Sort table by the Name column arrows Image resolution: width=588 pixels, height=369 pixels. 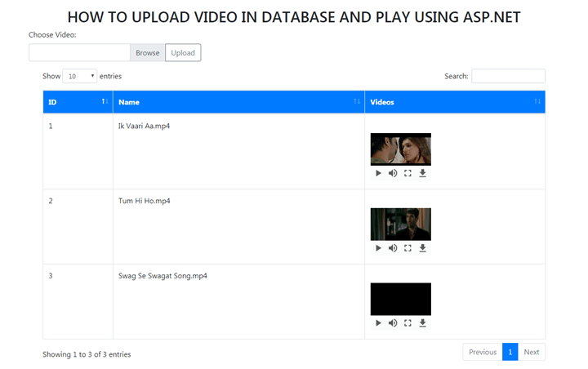(357, 101)
